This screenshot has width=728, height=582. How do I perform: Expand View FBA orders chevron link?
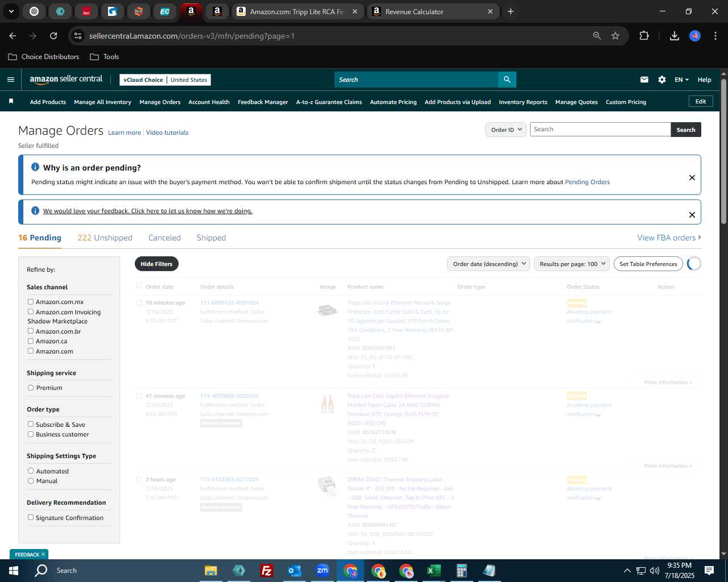[669, 238]
